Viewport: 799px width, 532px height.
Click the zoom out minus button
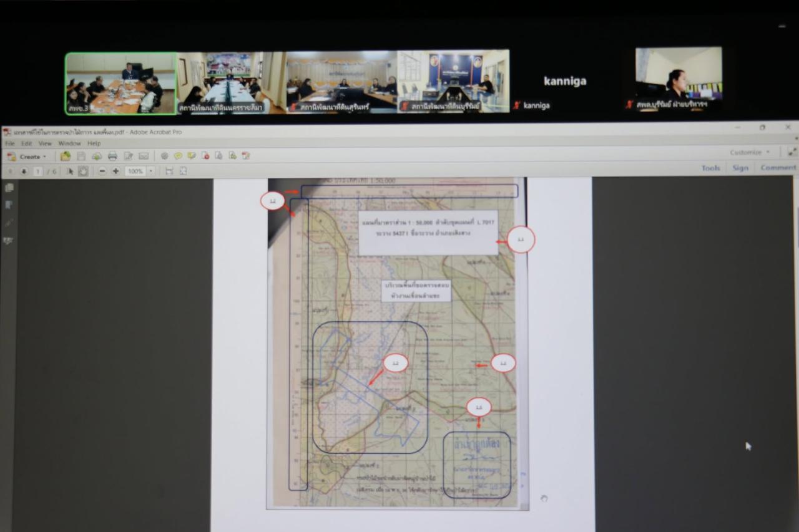coord(102,171)
